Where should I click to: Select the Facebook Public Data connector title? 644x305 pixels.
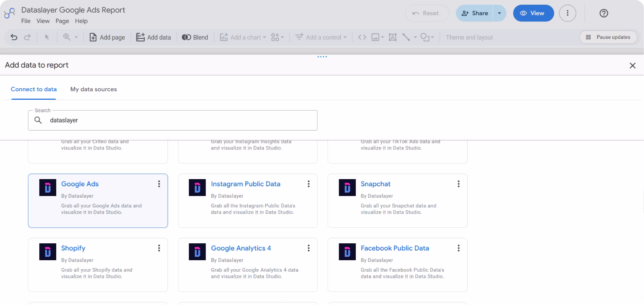pos(395,248)
